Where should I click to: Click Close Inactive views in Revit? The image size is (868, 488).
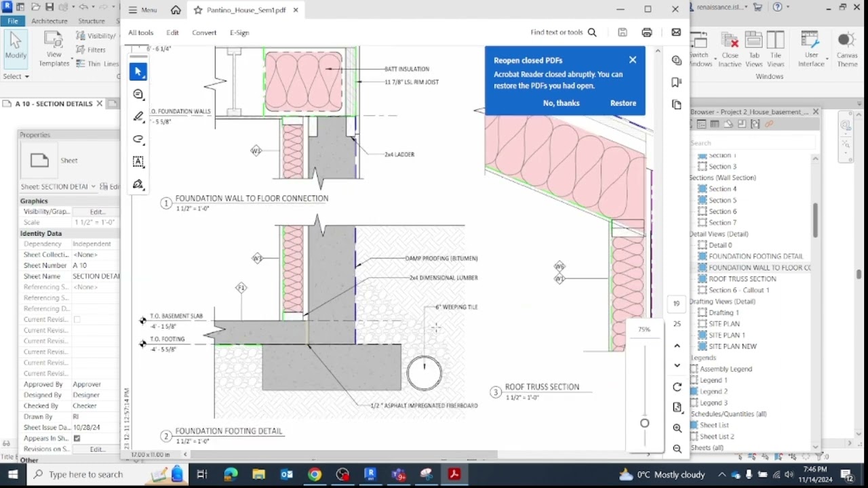(x=730, y=49)
